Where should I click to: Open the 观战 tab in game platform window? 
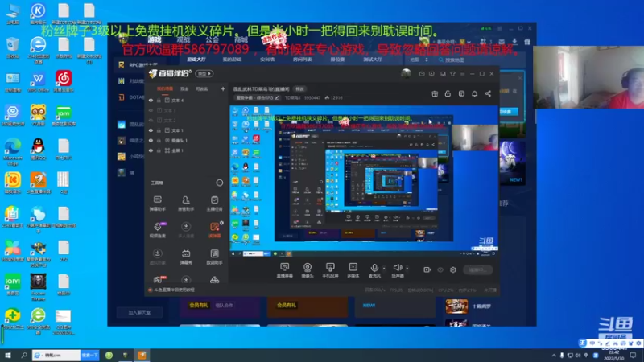click(x=184, y=39)
